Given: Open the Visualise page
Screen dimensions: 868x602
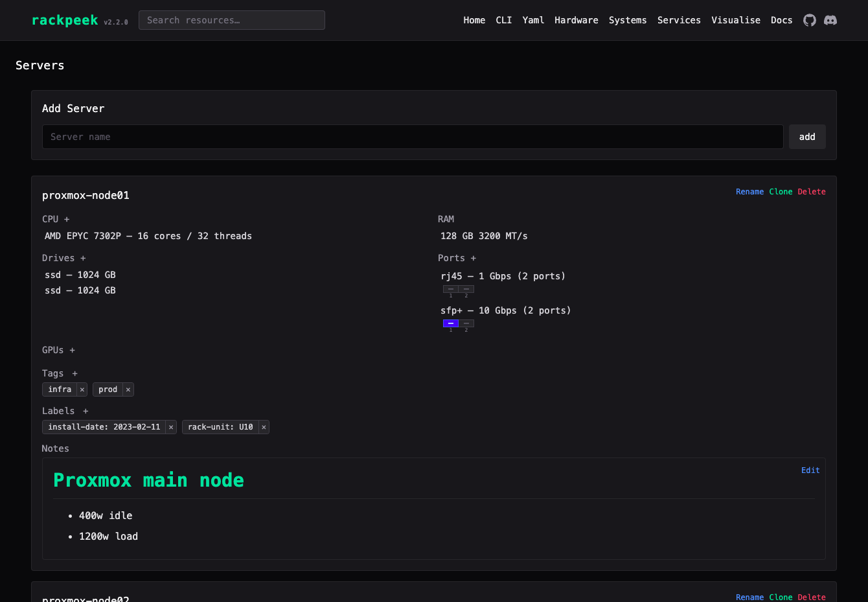Looking at the screenshot, I should pyautogui.click(x=736, y=20).
